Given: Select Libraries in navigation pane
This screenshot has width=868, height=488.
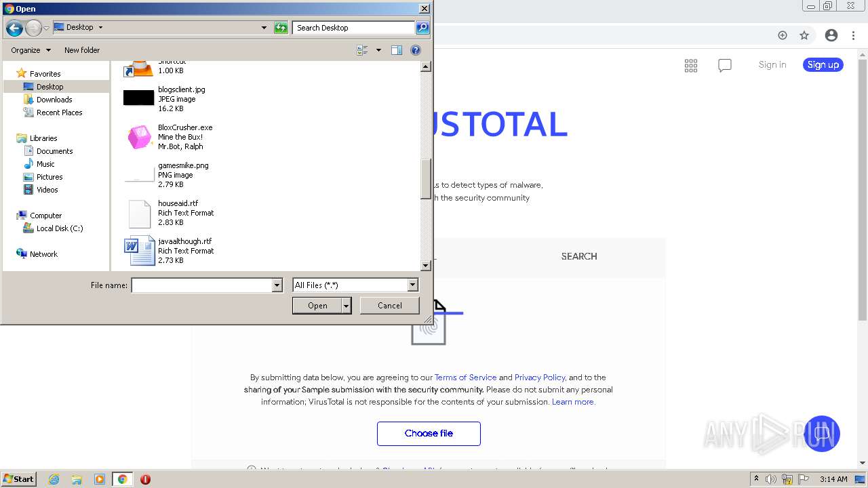Looking at the screenshot, I should coord(43,138).
